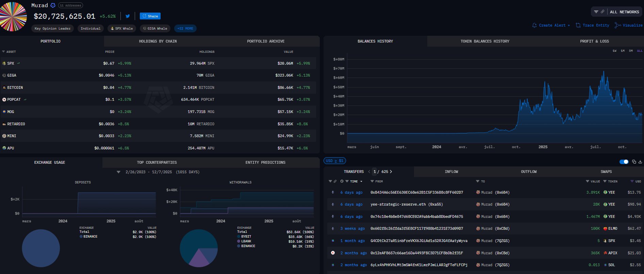Remove the USD ≥ $1 filter chip
This screenshot has width=644, height=274.
tap(334, 161)
